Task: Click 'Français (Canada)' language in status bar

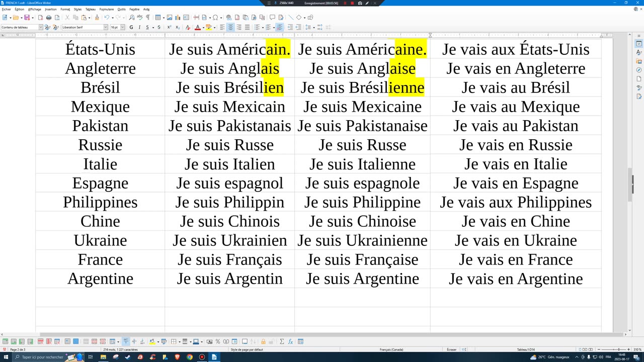Action: (392, 349)
